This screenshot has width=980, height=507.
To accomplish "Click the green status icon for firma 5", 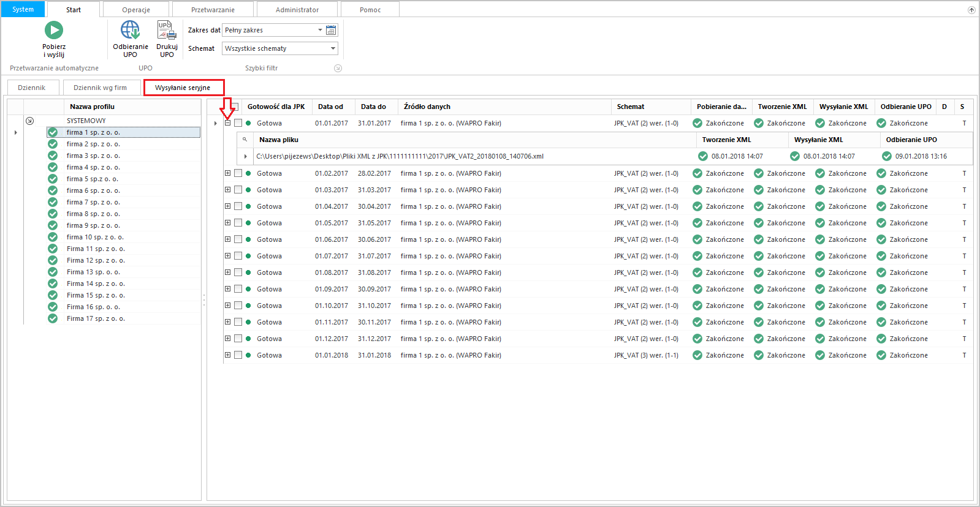I will click(x=53, y=179).
